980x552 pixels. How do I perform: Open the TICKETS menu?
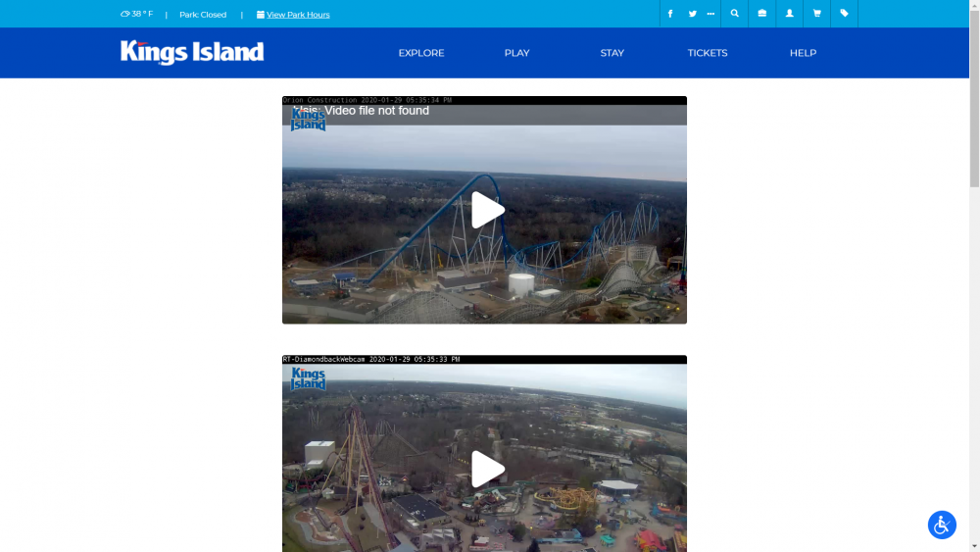(x=708, y=53)
